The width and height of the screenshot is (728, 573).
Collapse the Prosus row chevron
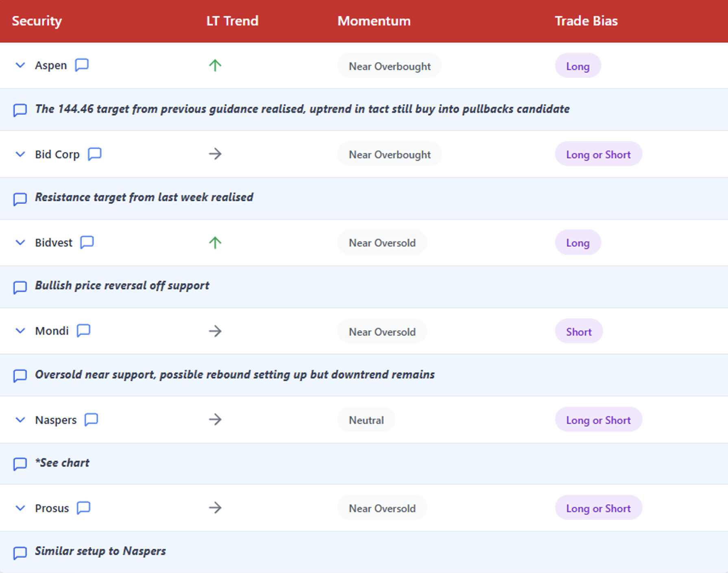click(x=20, y=508)
